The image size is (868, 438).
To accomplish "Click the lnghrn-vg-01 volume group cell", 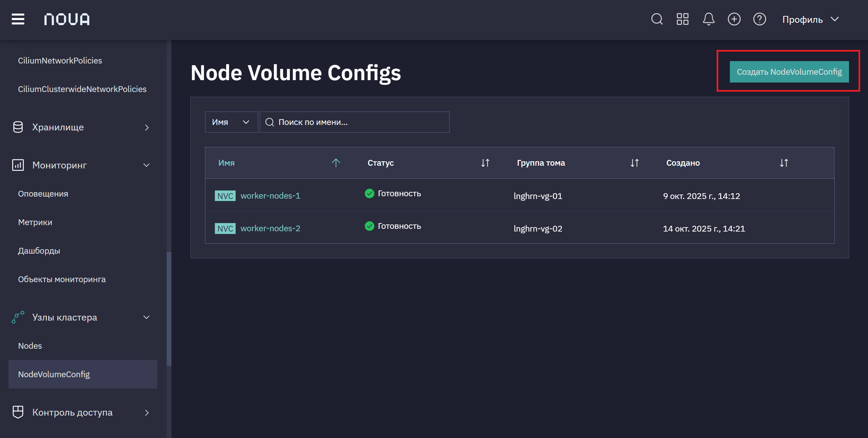I will click(538, 196).
